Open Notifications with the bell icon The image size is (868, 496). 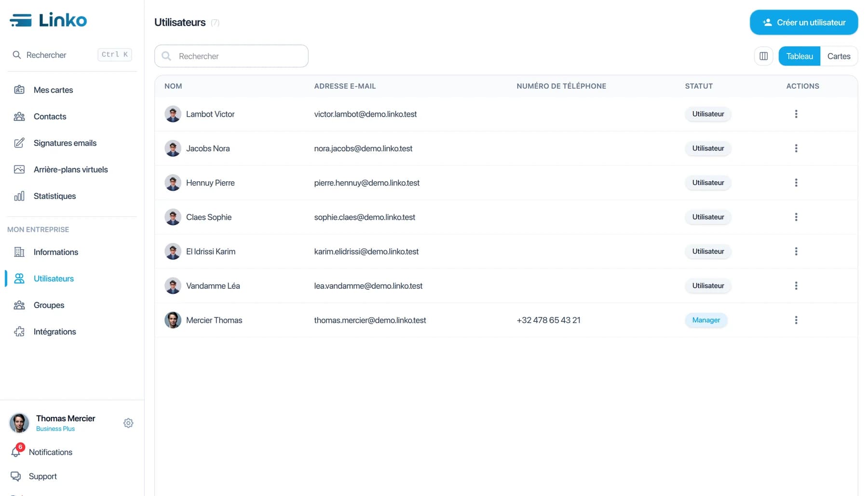(x=41, y=452)
